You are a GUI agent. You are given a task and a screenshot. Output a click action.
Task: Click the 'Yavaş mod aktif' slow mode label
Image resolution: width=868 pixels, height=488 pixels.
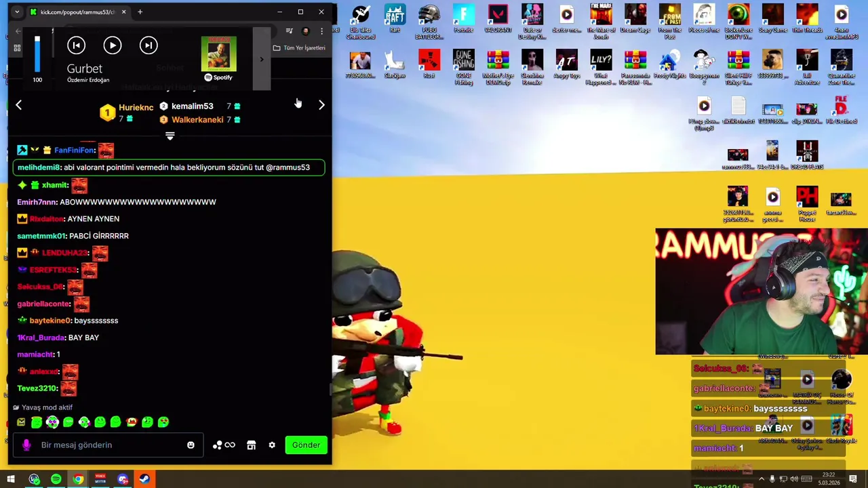[x=47, y=407]
